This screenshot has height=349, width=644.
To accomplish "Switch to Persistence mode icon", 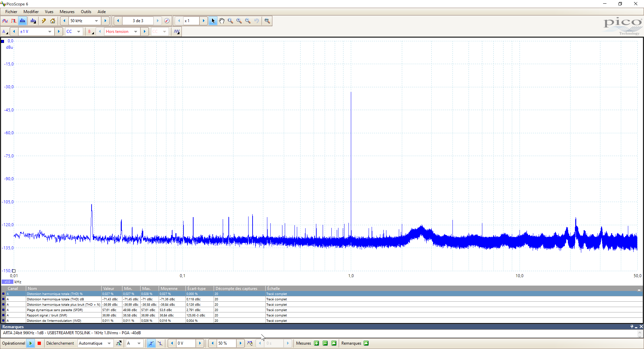I will click(x=14, y=21).
